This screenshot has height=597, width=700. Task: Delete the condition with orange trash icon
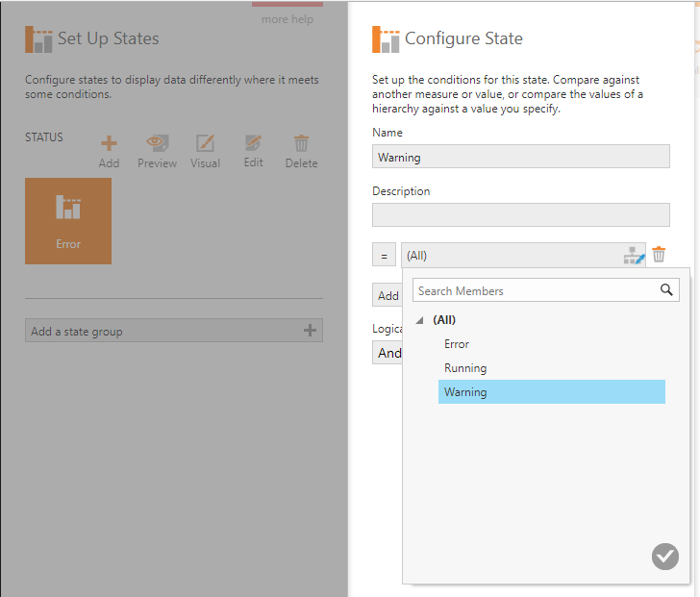[659, 255]
